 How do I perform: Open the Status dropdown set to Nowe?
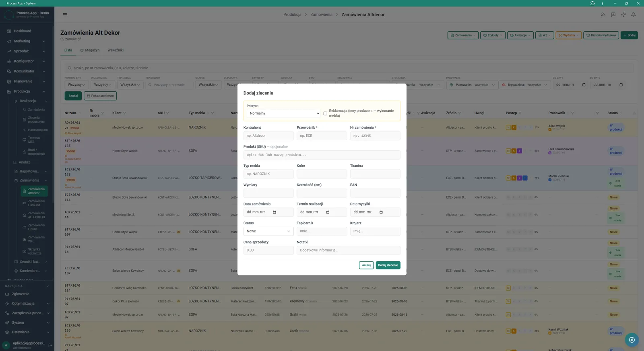pyautogui.click(x=268, y=231)
